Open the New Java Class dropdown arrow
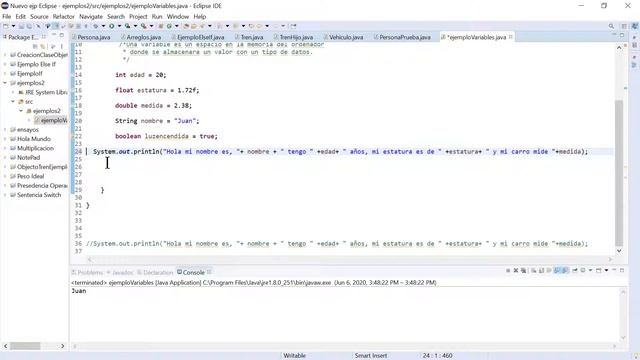640x360 pixels. [x=177, y=26]
